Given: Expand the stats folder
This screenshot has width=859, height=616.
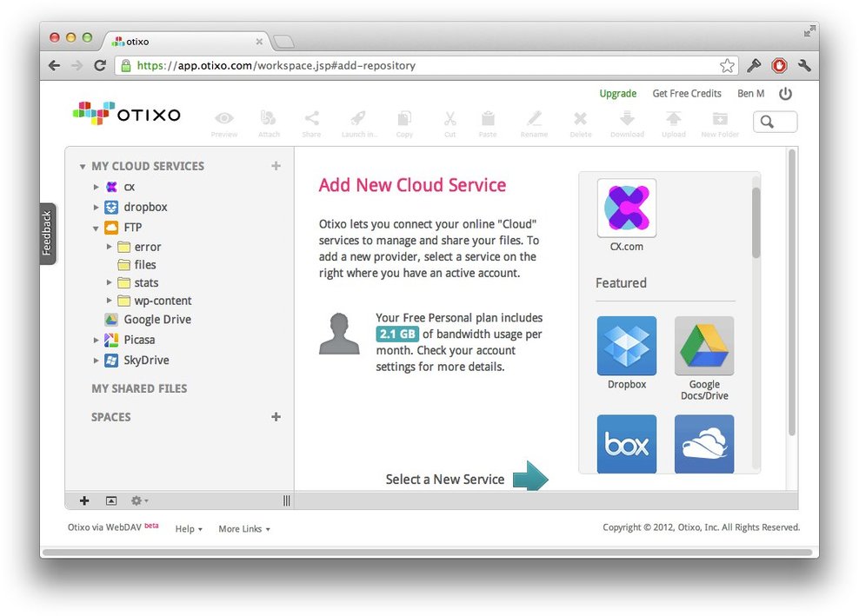Looking at the screenshot, I should tap(109, 282).
